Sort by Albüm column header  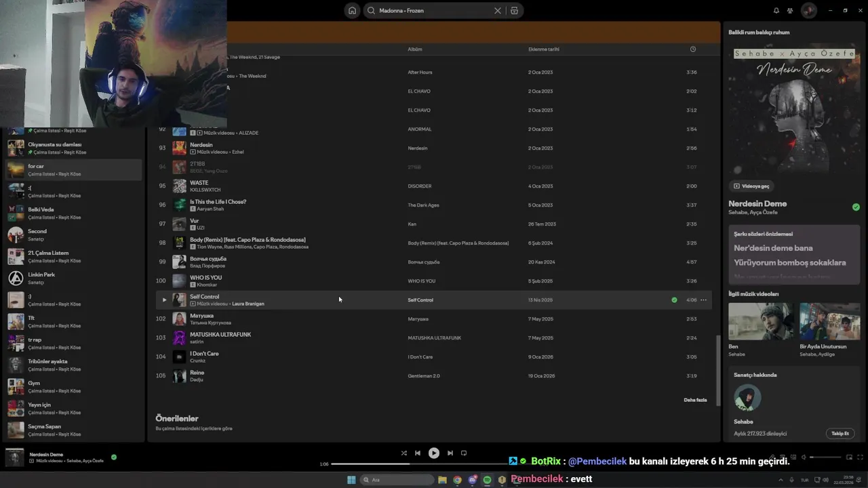point(415,49)
